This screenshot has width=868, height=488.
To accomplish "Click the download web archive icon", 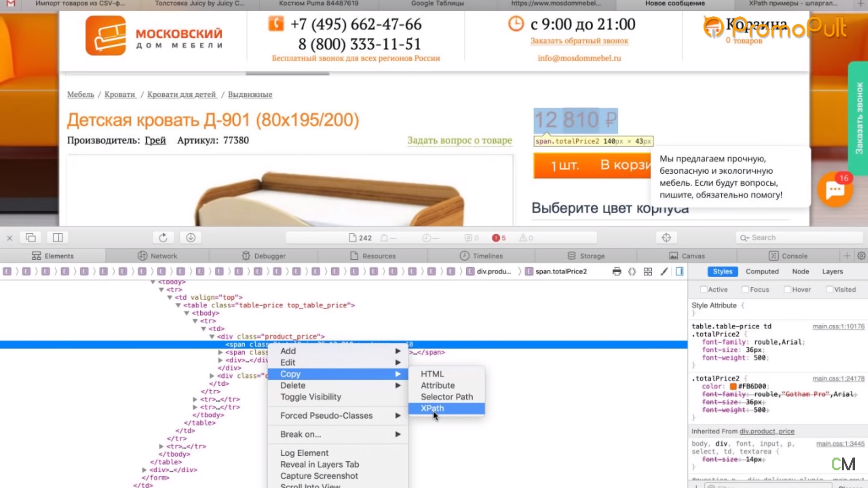I will [x=190, y=237].
